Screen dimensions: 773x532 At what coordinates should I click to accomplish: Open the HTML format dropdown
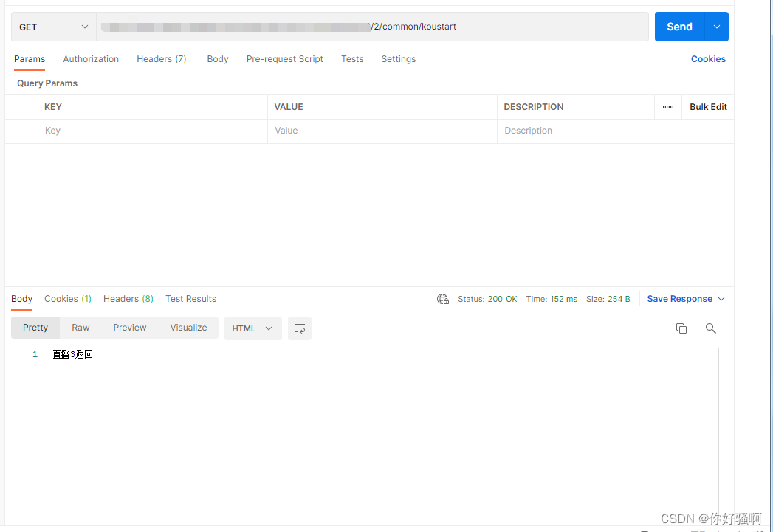253,328
